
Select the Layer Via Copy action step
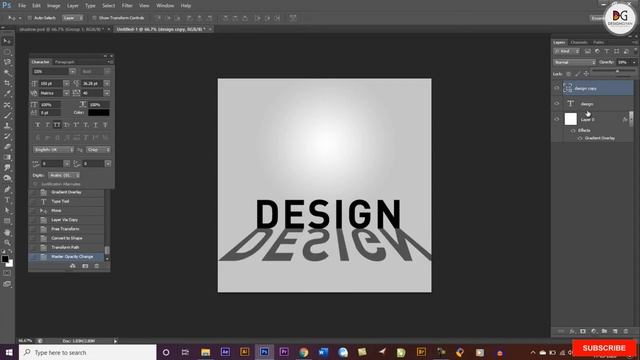[x=66, y=220]
